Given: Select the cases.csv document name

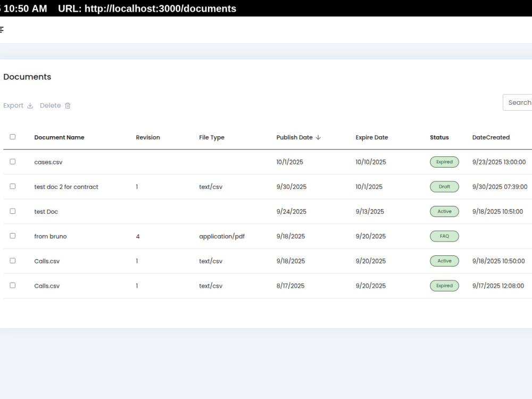Looking at the screenshot, I should (x=48, y=162).
